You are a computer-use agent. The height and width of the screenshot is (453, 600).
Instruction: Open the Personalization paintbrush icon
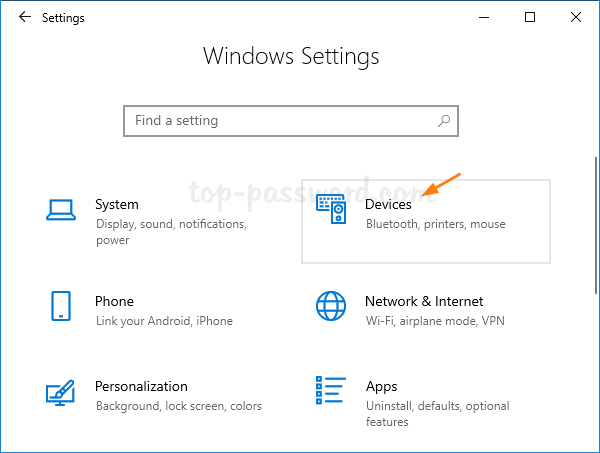[62, 392]
